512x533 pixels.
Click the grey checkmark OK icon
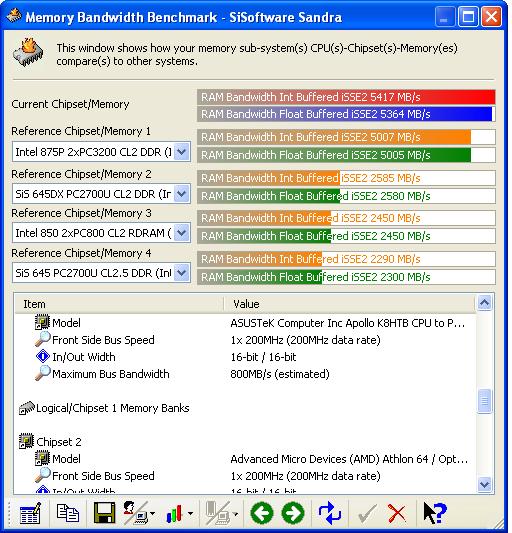(x=368, y=514)
